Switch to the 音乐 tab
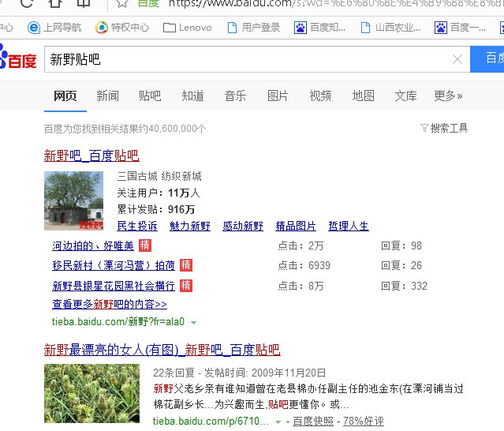This screenshot has width=504, height=431. click(x=235, y=96)
